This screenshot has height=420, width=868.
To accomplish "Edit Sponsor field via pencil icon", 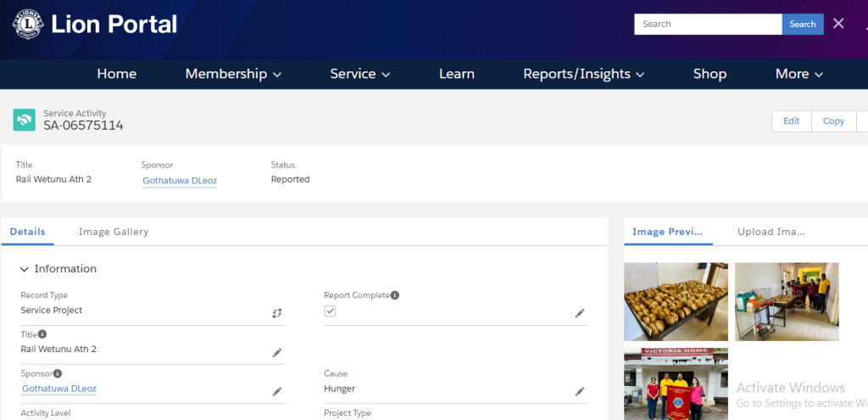I will click(x=277, y=392).
